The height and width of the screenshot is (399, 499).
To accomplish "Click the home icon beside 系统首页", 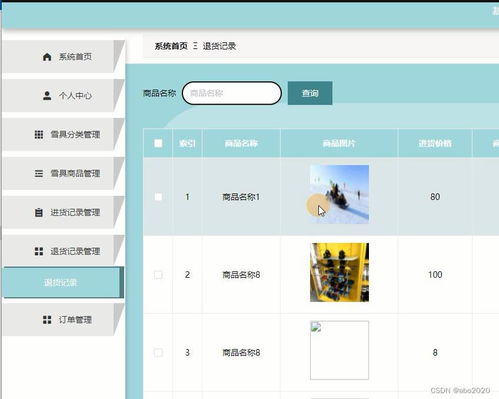I will [x=47, y=57].
